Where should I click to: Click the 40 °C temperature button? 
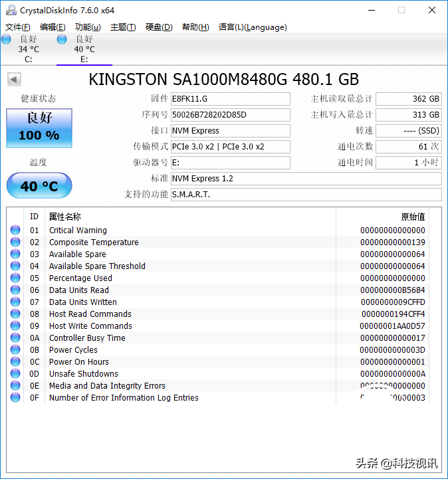39,185
